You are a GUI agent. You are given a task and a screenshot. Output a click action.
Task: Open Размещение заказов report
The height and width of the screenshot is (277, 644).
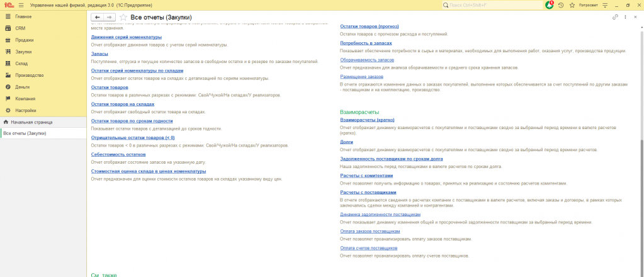361,76
